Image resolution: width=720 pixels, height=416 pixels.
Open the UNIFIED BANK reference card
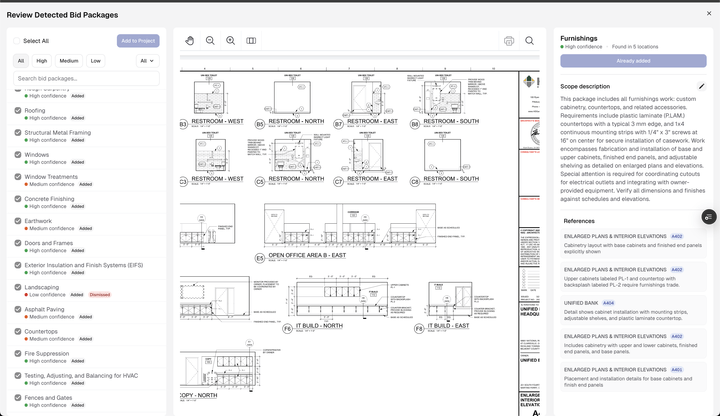[633, 310]
